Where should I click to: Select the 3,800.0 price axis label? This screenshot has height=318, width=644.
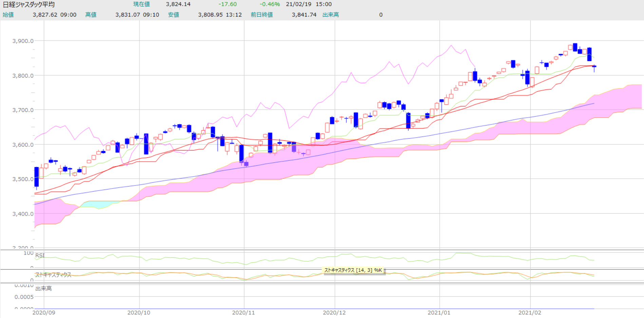(23, 76)
